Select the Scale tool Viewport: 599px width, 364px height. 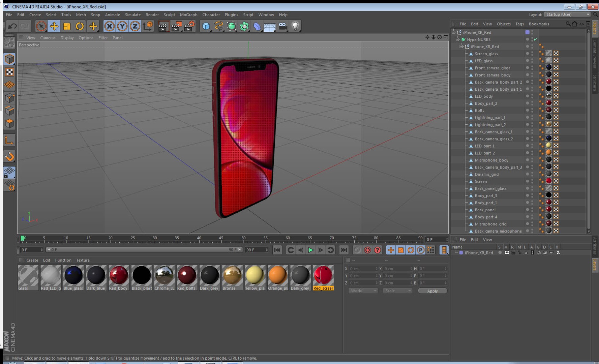(67, 26)
